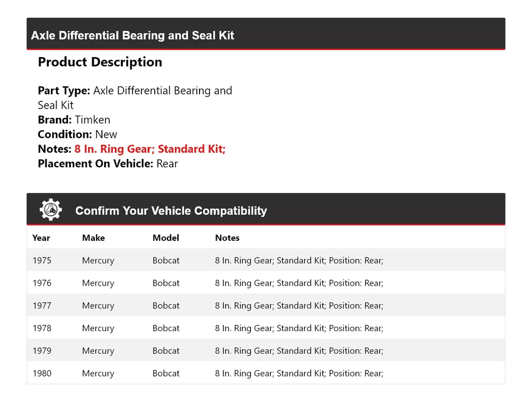532x402 pixels.
Task: Click the Placement On Vehicle value Rear
Action: tap(167, 163)
